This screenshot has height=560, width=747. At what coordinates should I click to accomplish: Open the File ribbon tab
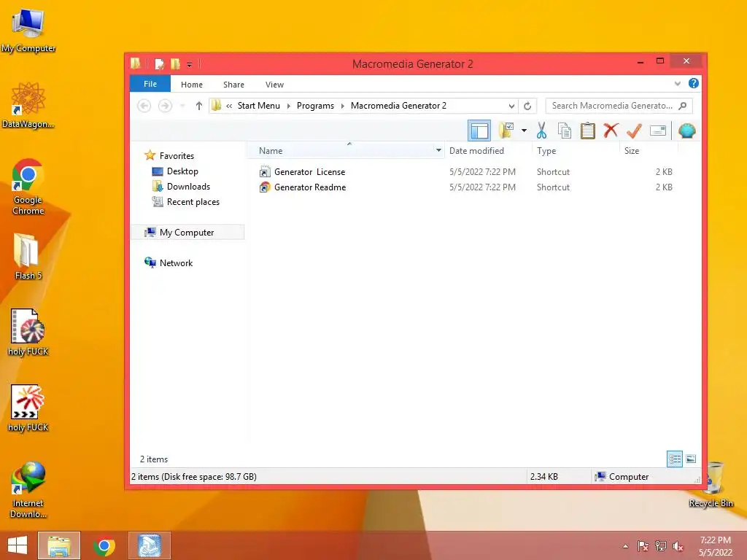point(150,84)
